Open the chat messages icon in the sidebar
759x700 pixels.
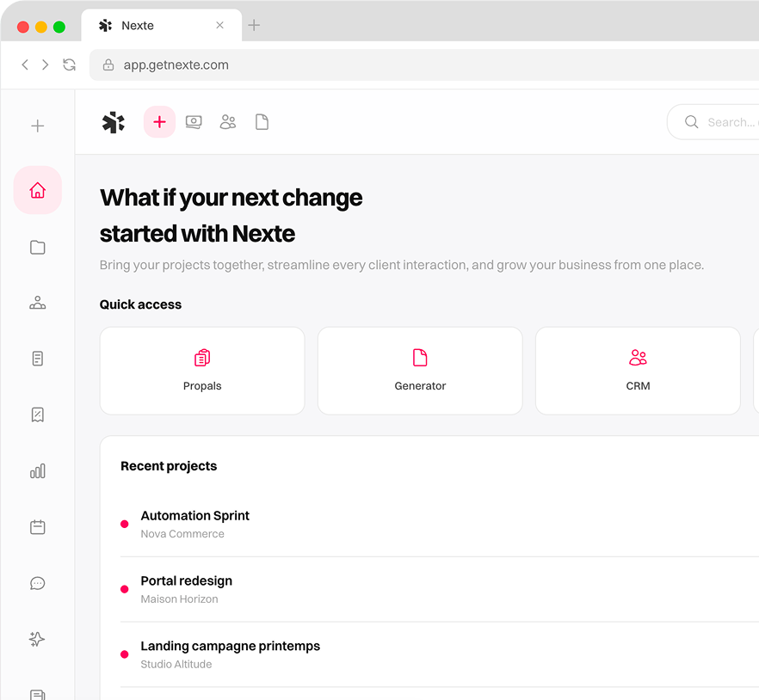[x=37, y=583]
